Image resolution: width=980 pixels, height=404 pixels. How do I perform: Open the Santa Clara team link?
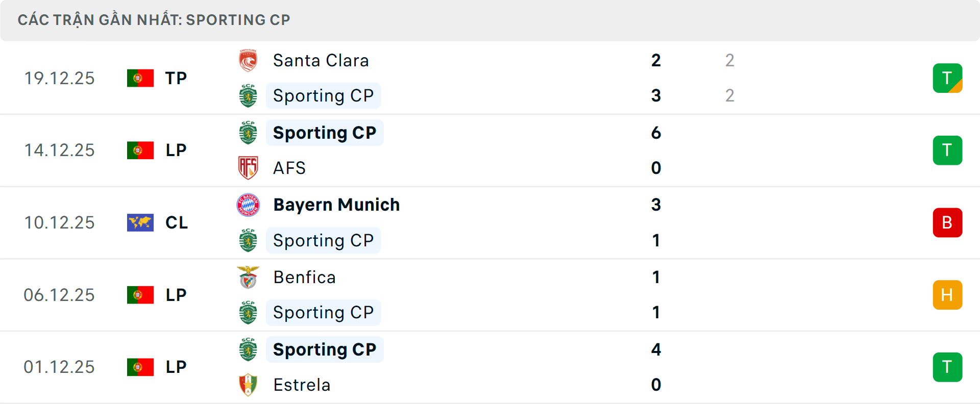click(321, 61)
